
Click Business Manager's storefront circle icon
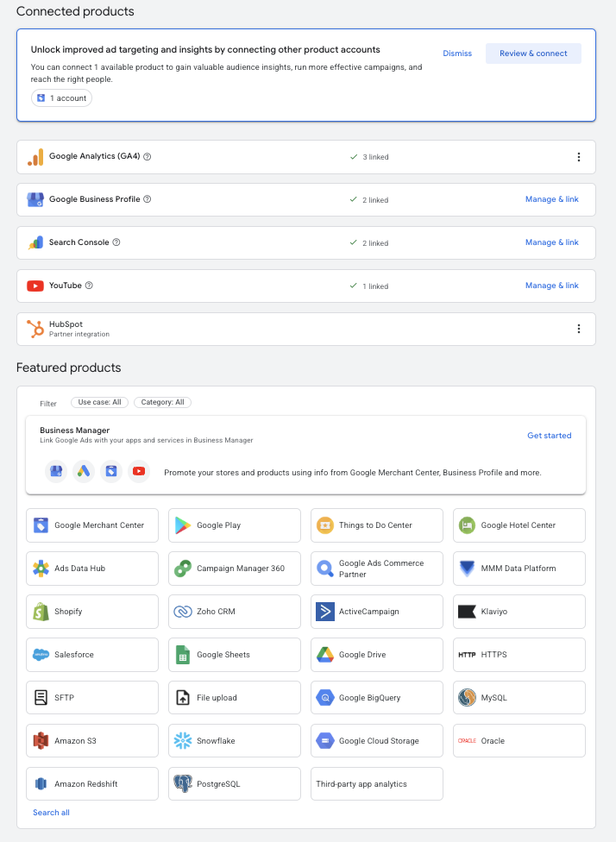[56, 472]
